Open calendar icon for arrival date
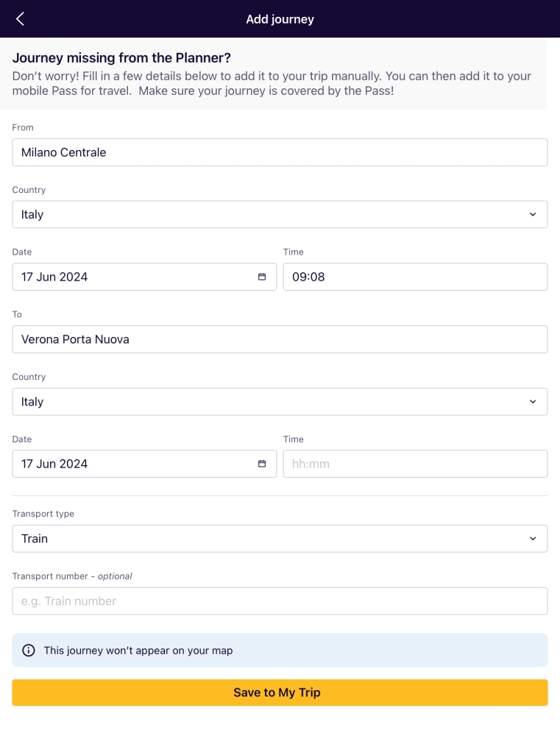560x753 pixels. (262, 464)
